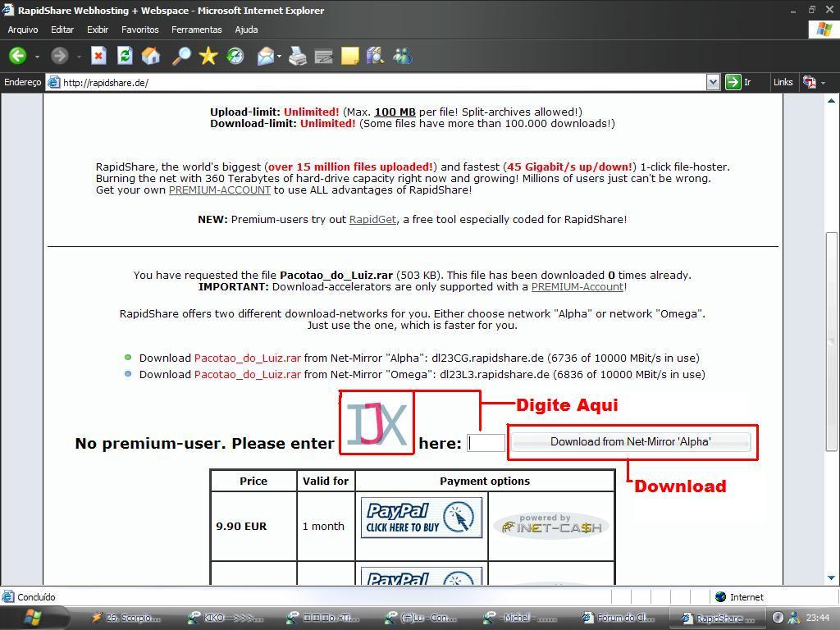
Task: Switch to the Fórum do Cl... taskbar window
Action: [618, 618]
